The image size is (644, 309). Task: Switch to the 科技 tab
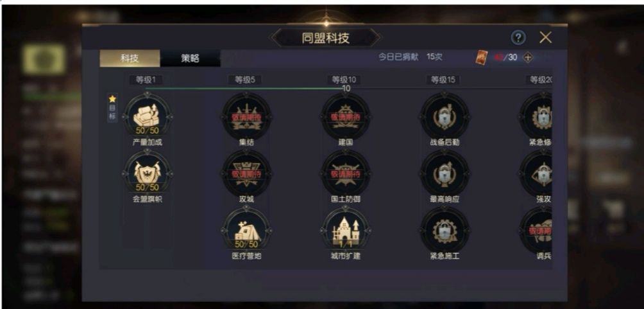[130, 58]
